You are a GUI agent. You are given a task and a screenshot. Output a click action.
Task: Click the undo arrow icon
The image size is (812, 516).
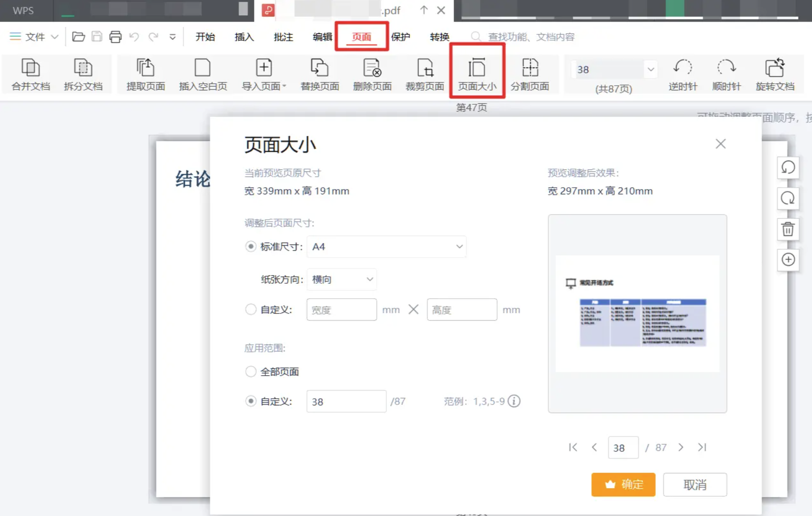click(134, 37)
